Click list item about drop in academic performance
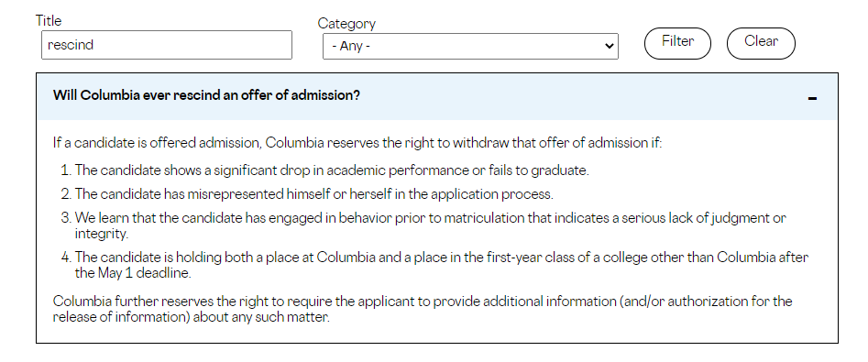Image resolution: width=868 pixels, height=362 pixels. click(332, 170)
